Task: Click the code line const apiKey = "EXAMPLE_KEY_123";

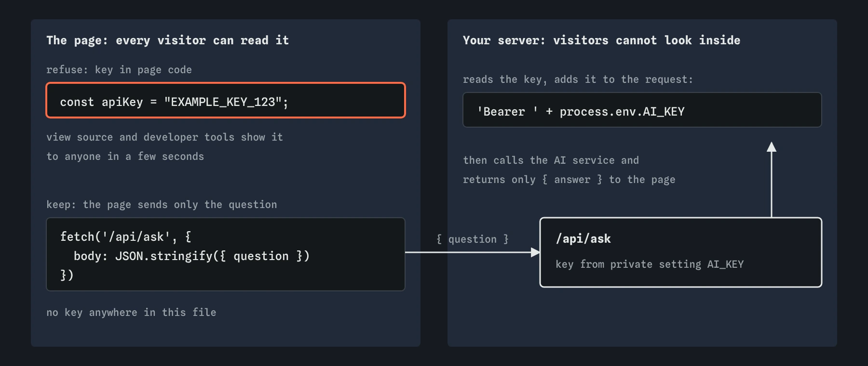Action: pos(174,102)
